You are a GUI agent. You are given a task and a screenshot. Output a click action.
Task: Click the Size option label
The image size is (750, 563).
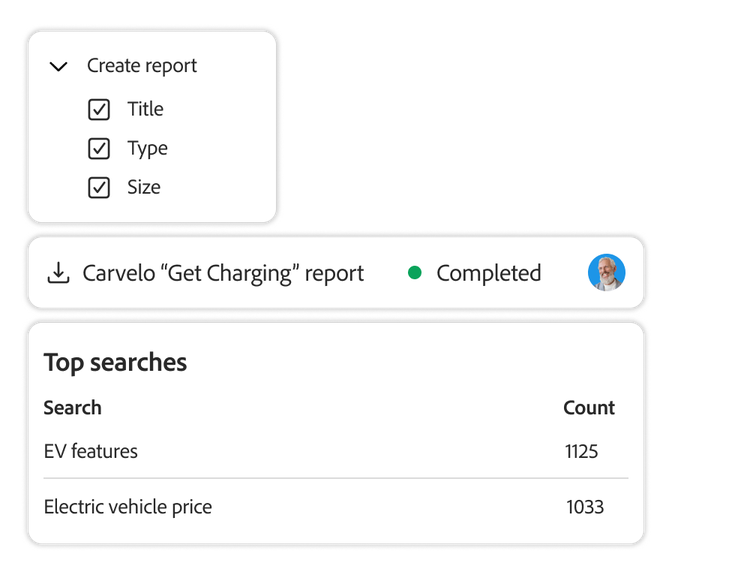144,187
